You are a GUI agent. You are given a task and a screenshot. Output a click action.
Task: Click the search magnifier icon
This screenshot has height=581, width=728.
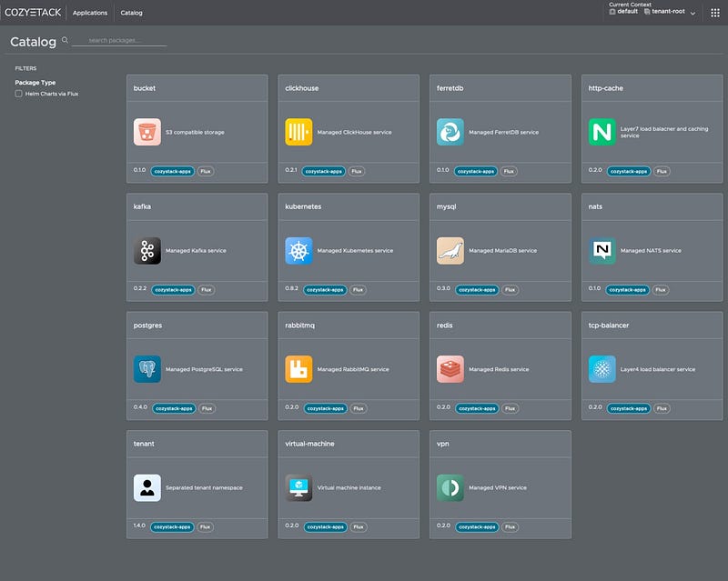coord(65,40)
